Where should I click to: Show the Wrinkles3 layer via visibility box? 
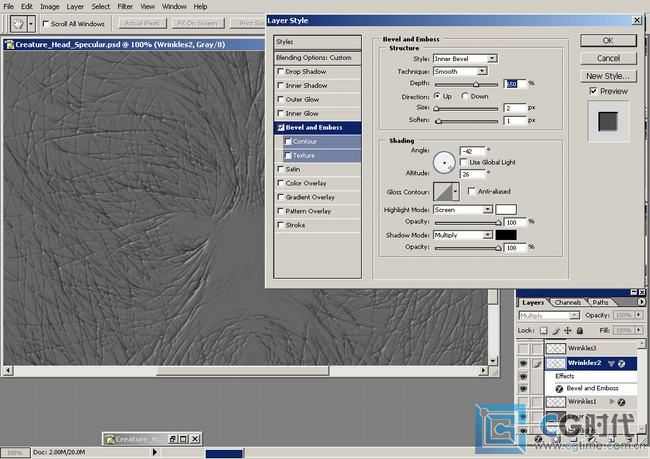(523, 348)
